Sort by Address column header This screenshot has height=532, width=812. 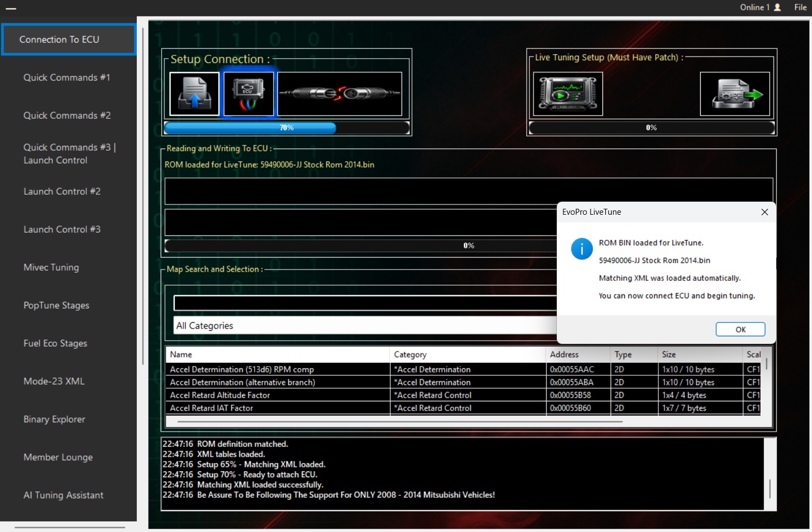coord(578,355)
